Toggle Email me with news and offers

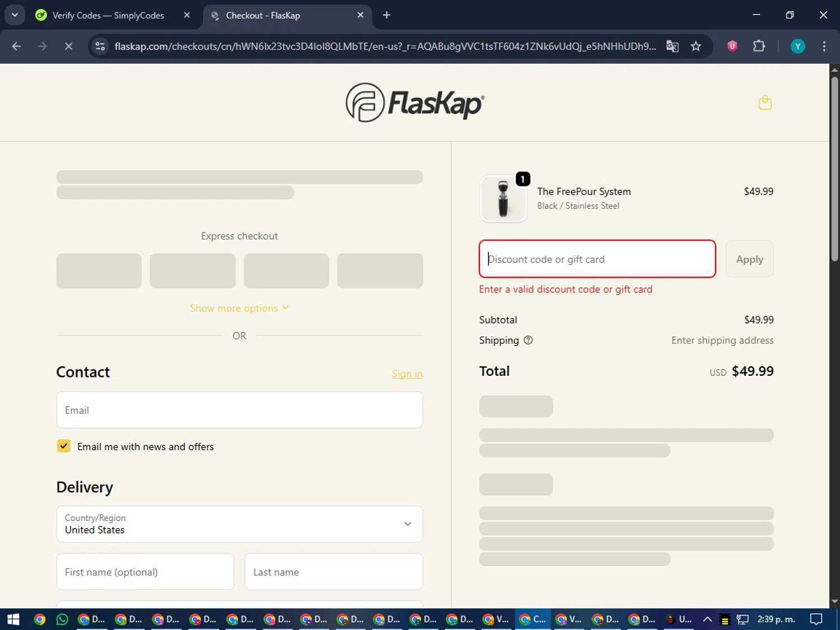(64, 446)
